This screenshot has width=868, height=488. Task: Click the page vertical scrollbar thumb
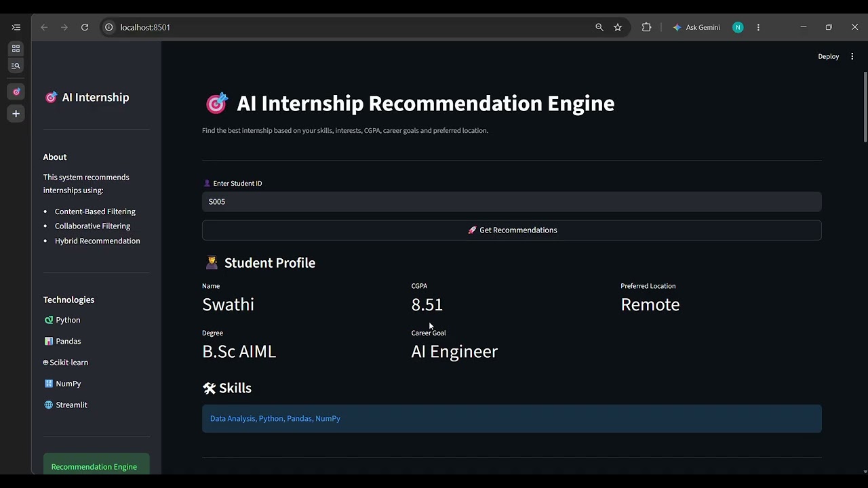click(865, 106)
